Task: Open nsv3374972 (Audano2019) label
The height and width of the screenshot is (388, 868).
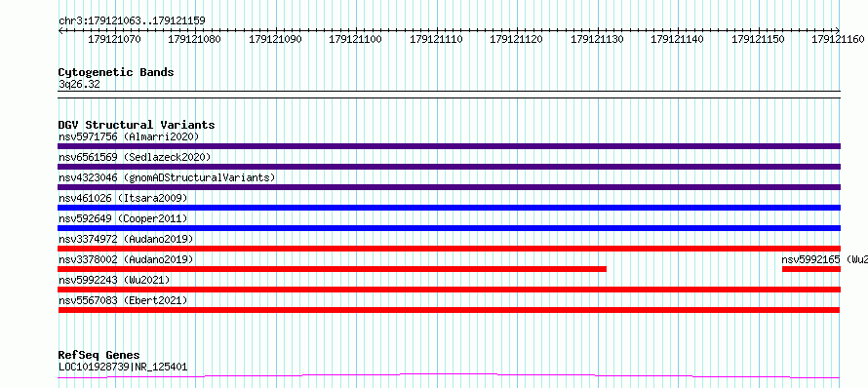Action: click(x=126, y=239)
